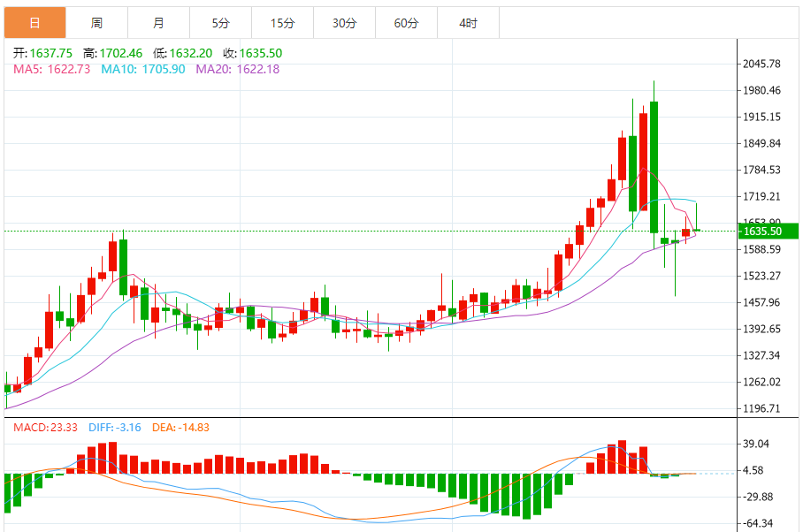The height and width of the screenshot is (532, 803).
Task: Click the 39.04 MACD axis label
Action: [757, 445]
